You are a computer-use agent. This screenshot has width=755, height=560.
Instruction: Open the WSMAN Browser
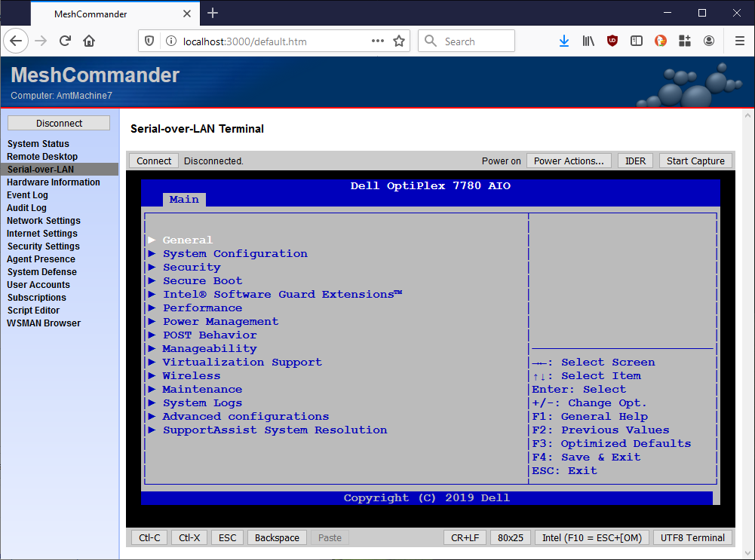point(44,323)
